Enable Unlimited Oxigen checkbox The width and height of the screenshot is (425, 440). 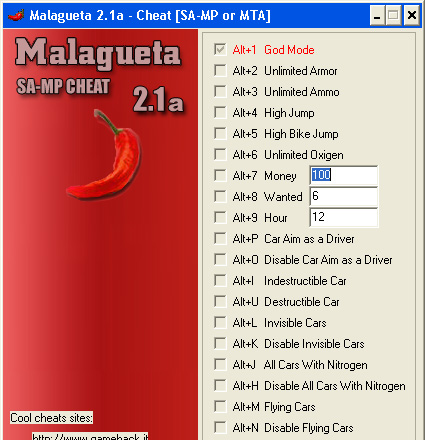220,155
